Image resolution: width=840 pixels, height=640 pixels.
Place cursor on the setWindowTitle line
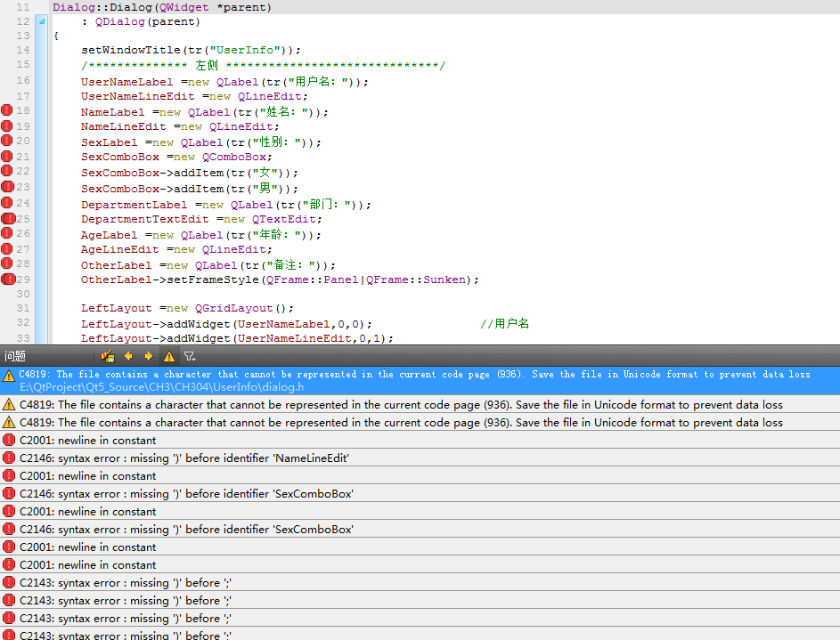click(x=191, y=50)
